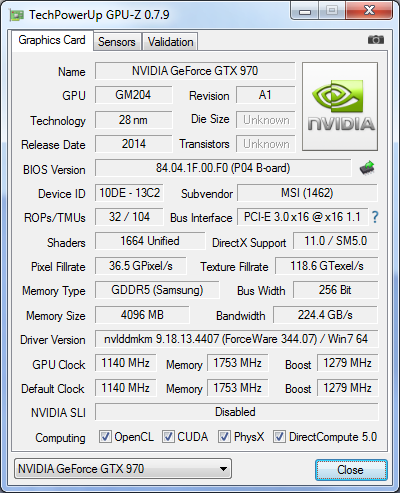Click the Transistors Unknown field
The height and width of the screenshot is (493, 400).
click(266, 144)
